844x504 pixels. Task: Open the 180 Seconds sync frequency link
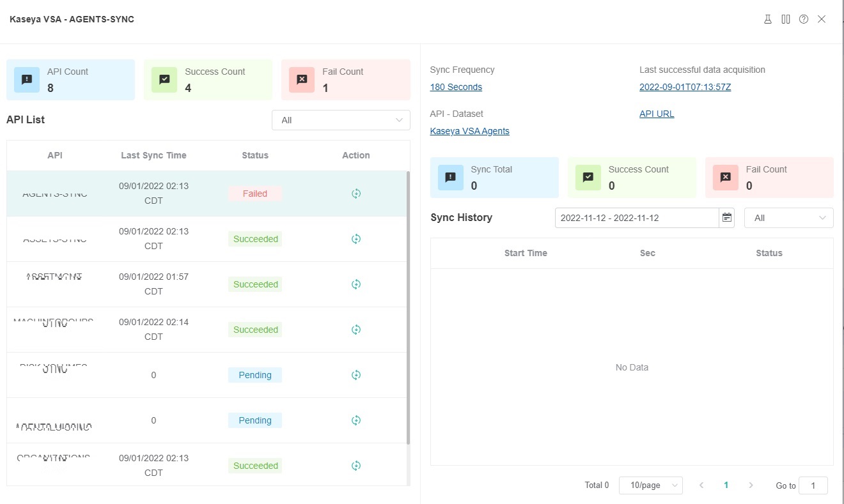456,87
